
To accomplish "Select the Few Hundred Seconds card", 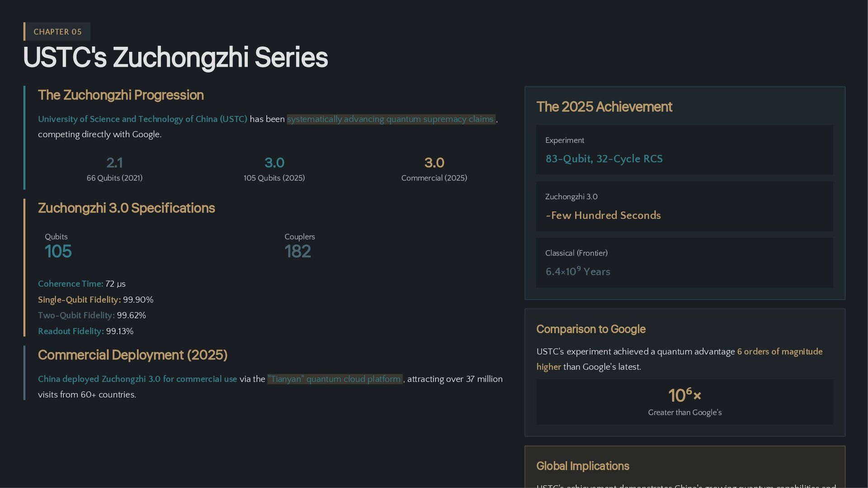I will 684,206.
